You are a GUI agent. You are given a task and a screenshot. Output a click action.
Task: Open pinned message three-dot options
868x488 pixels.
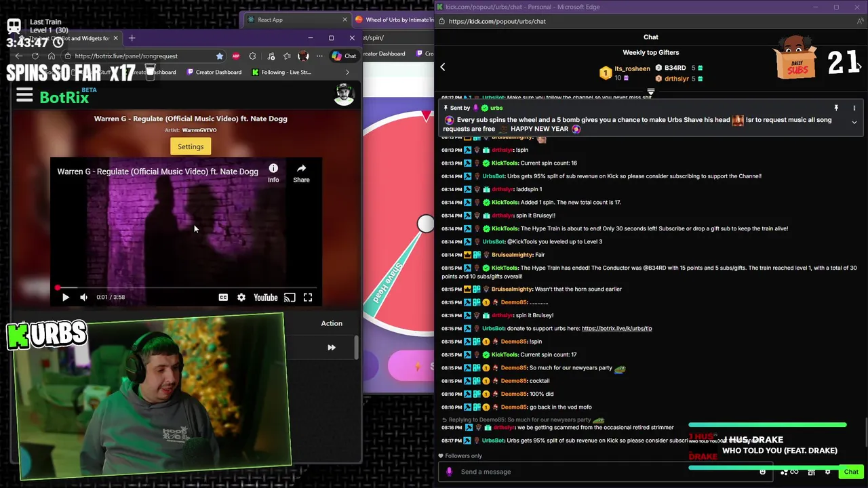854,108
